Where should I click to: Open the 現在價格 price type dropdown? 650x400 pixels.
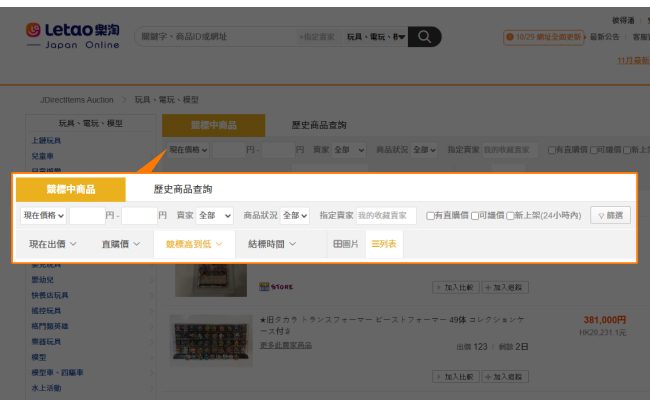pos(44,215)
